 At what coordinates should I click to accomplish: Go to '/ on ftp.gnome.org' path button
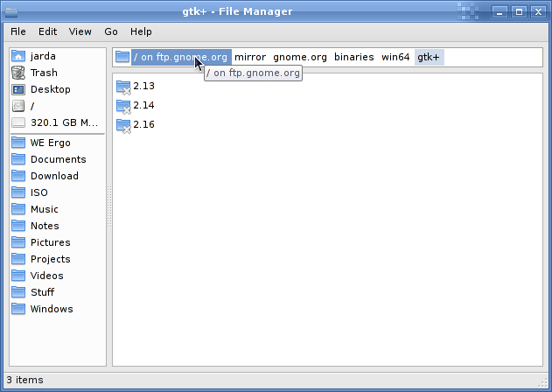(x=181, y=57)
